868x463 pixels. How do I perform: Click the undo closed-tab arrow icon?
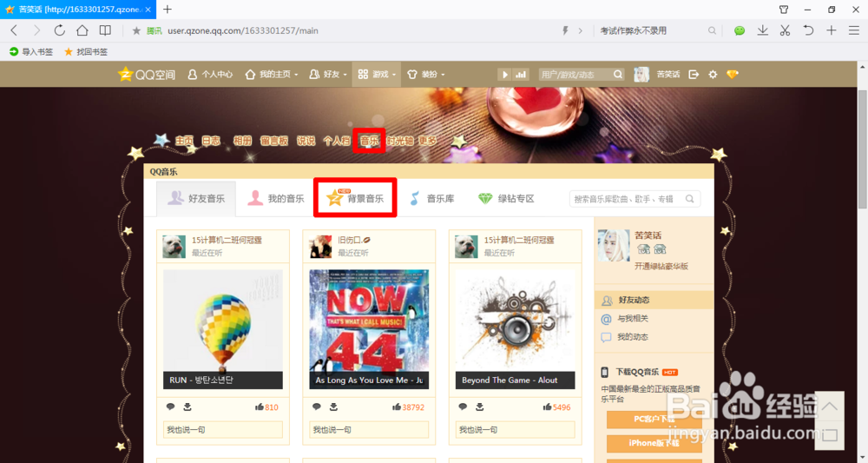pos(808,30)
